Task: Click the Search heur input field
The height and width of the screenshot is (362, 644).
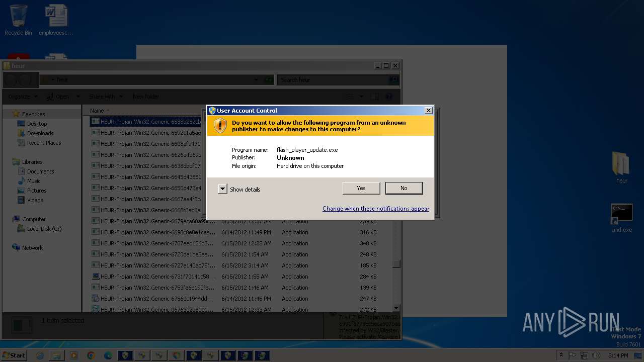Action: tap(334, 80)
